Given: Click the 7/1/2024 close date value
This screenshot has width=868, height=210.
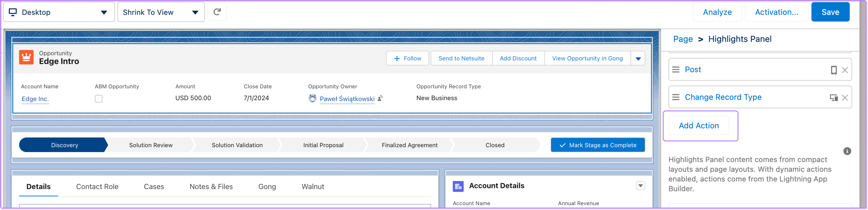Looking at the screenshot, I should pyautogui.click(x=256, y=98).
